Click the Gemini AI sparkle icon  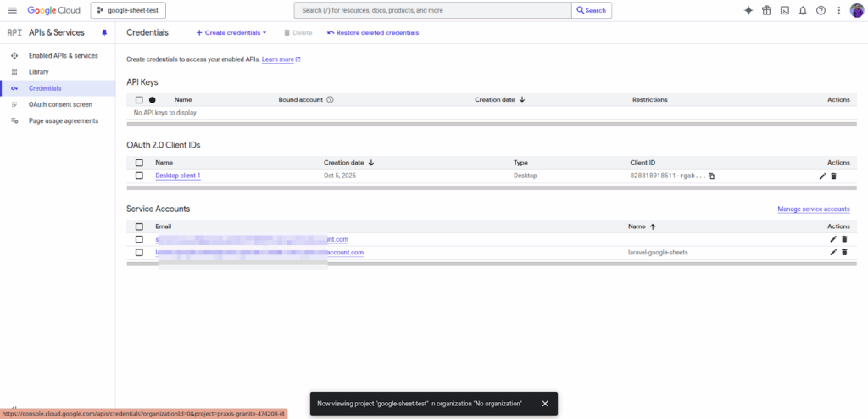pos(724,10)
